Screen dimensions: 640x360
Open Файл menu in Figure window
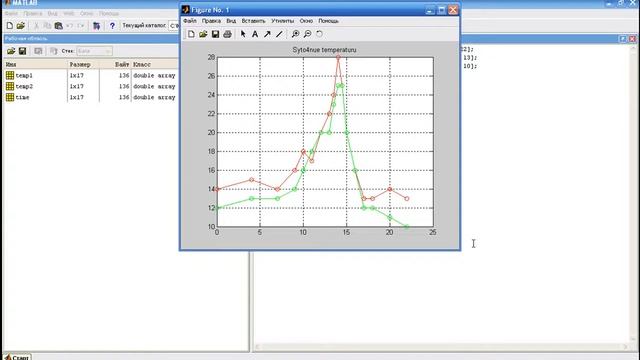point(189,21)
